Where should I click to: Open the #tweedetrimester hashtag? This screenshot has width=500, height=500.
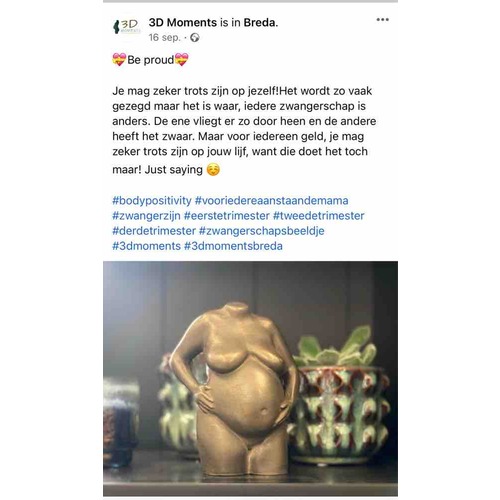pos(319,216)
